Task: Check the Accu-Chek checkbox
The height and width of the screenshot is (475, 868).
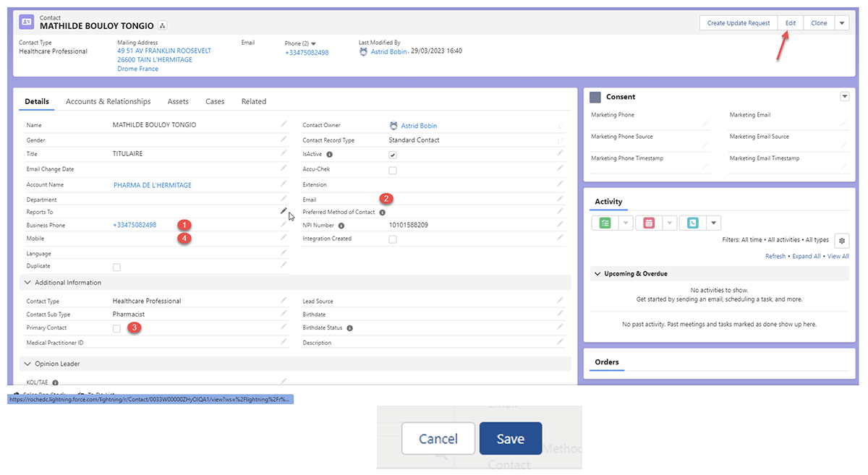Action: coord(393,171)
